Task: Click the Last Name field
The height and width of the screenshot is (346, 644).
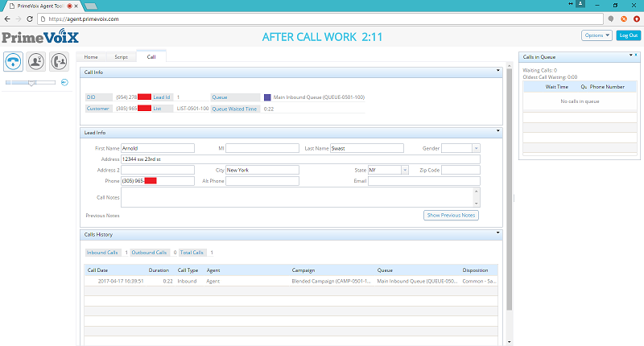Action: (367, 148)
